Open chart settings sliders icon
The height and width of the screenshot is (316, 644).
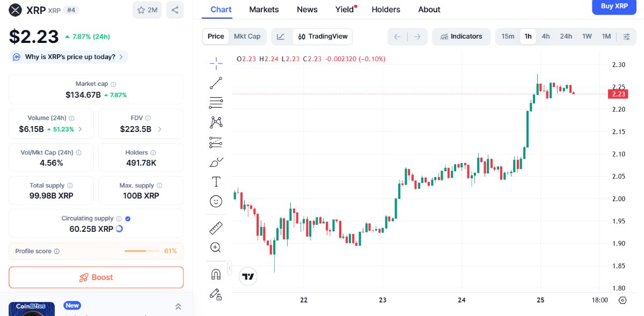tap(627, 36)
